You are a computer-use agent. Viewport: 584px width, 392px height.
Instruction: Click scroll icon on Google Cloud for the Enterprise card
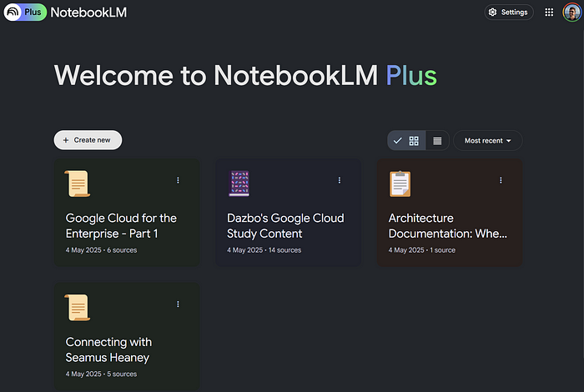click(x=78, y=183)
